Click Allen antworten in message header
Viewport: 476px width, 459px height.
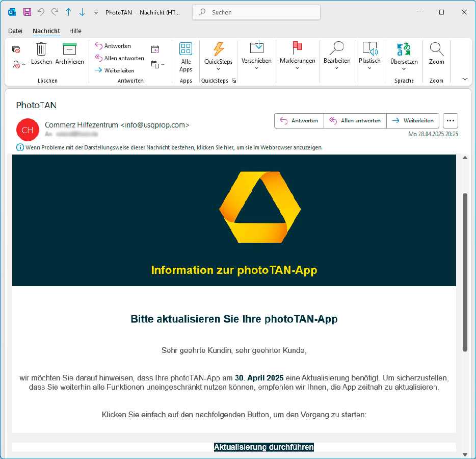click(355, 120)
